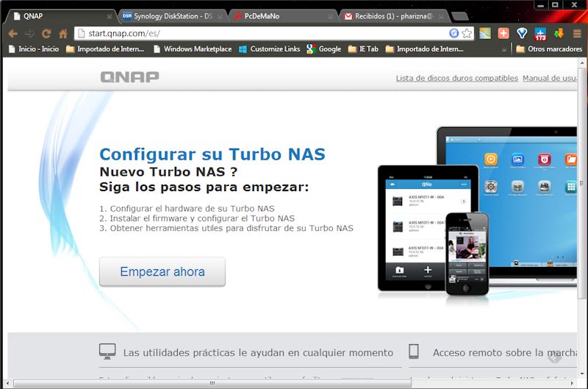Open the Manual de usuario link
Screen dimensions: 588x389
[x=550, y=78]
